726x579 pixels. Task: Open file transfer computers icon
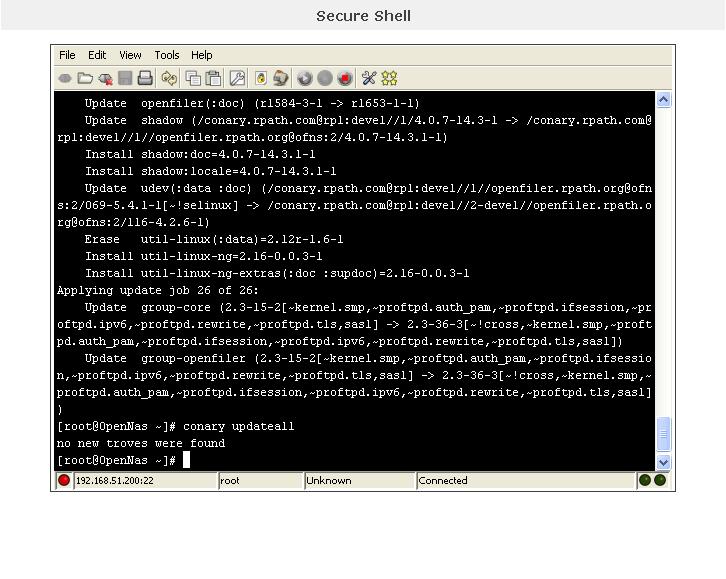(x=281, y=78)
